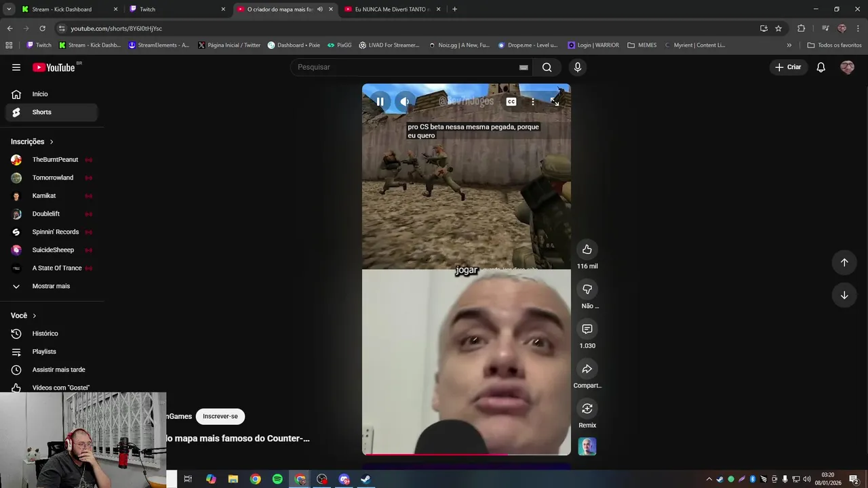Image resolution: width=868 pixels, height=488 pixels.
Task: Expand Mostrar mais subscriptions
Action: tap(52, 286)
